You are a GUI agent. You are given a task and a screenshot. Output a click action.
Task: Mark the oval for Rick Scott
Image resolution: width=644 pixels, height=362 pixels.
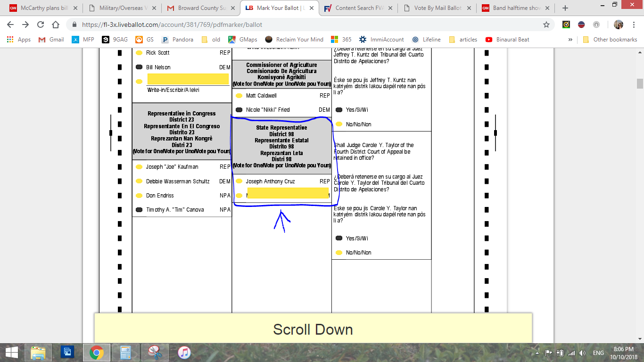coord(139,53)
